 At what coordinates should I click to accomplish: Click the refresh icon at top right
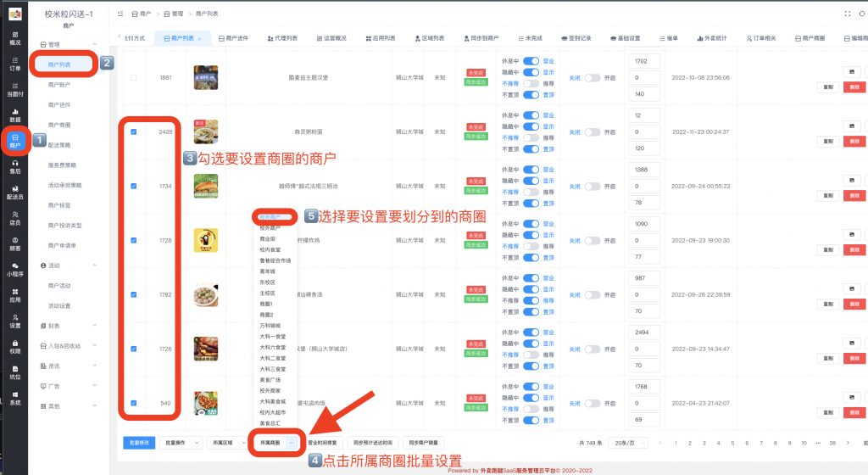click(x=862, y=14)
